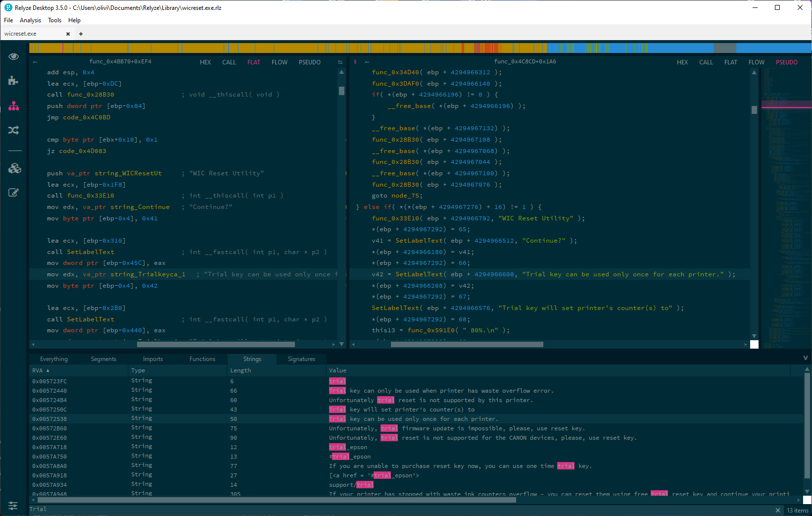Click the left code panel vertical scrollbar thumb
The image size is (812, 516).
(x=341, y=91)
